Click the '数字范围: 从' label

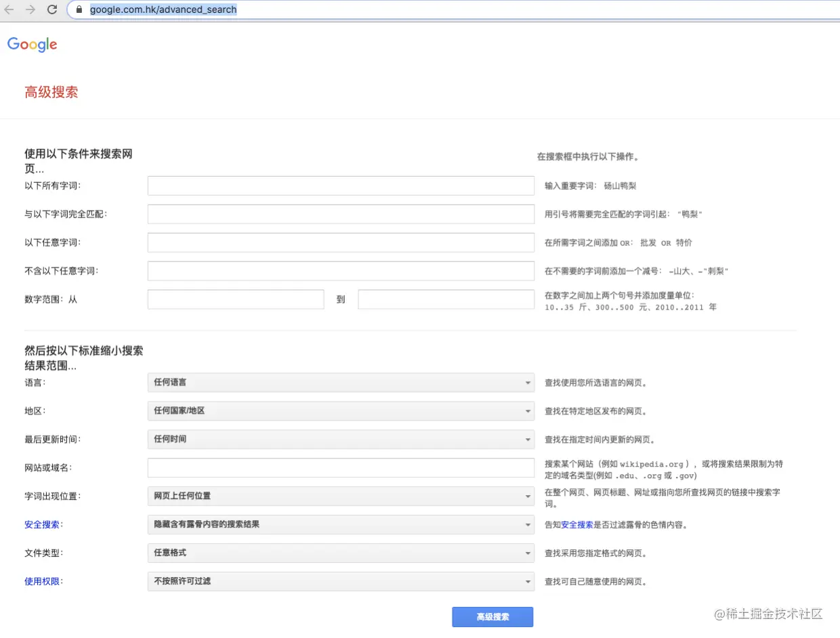[51, 299]
